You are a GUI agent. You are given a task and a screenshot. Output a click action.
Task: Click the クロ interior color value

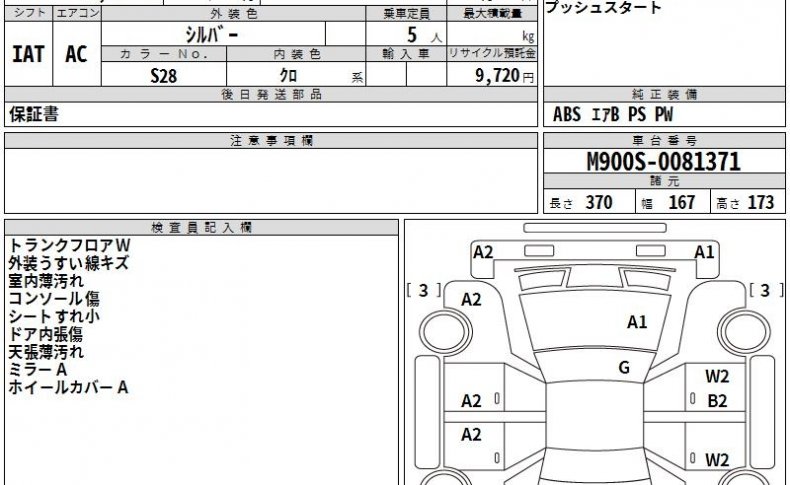288,75
